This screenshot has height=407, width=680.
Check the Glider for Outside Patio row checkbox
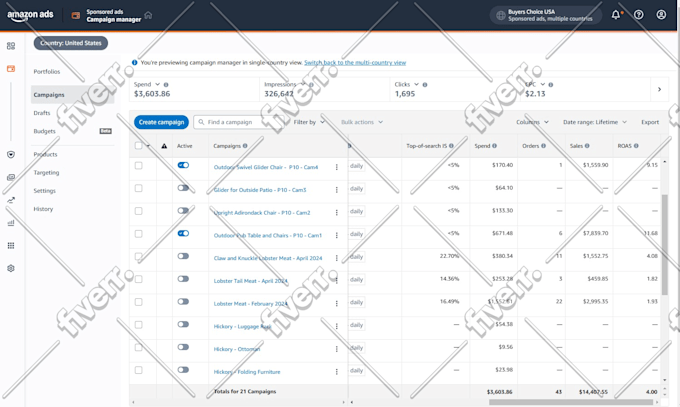(x=138, y=188)
